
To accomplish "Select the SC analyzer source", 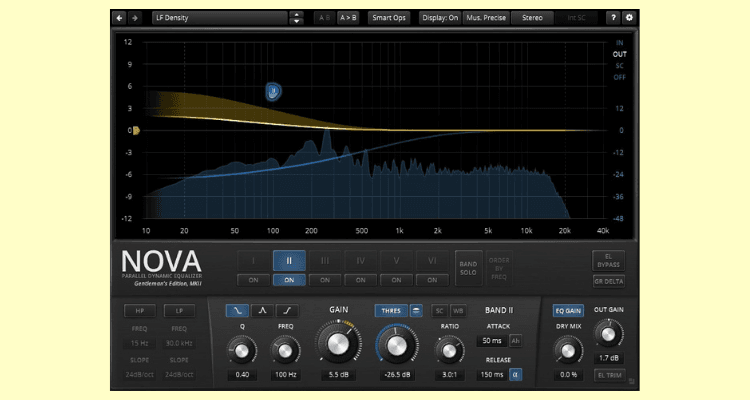I will pos(619,66).
